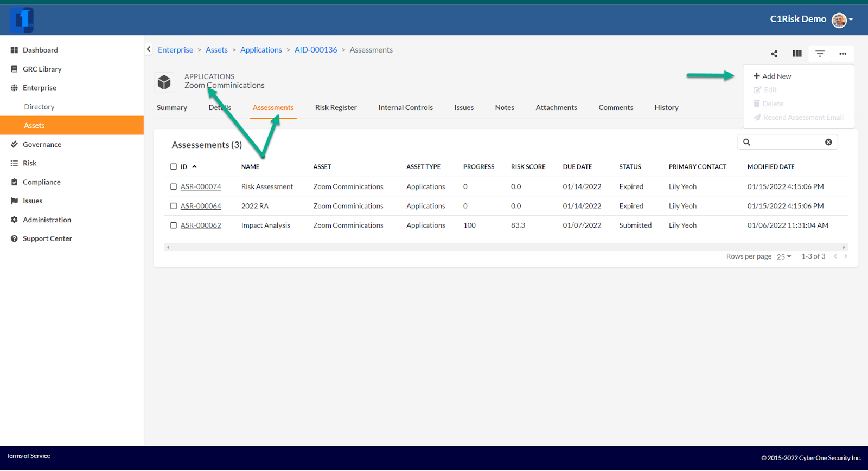Select Assets in the sidebar
This screenshot has height=471, width=868.
(72, 125)
